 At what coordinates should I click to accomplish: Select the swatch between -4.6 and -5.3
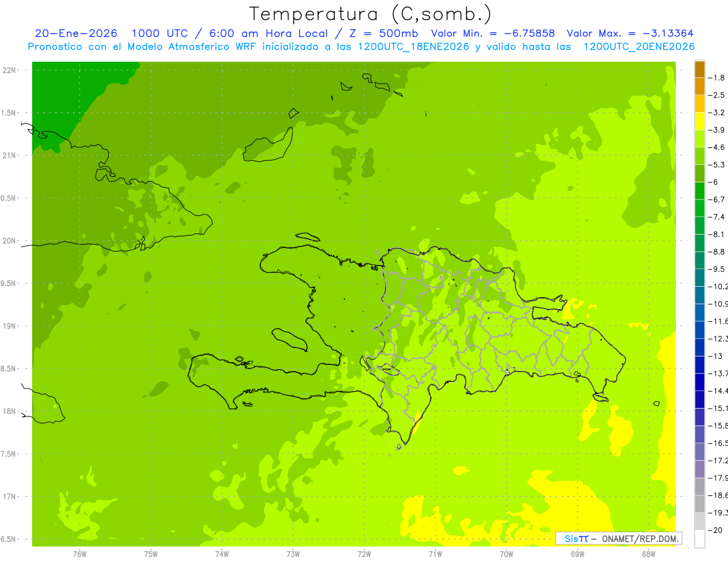(699, 156)
